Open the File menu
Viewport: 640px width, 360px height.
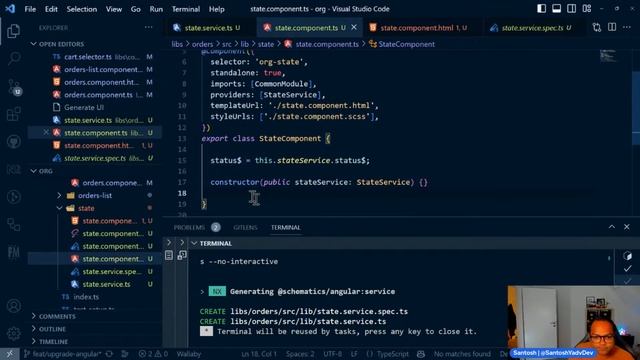click(30, 9)
